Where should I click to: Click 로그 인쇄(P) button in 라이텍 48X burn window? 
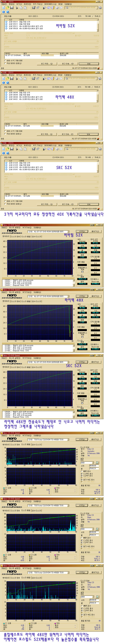coord(68,134)
